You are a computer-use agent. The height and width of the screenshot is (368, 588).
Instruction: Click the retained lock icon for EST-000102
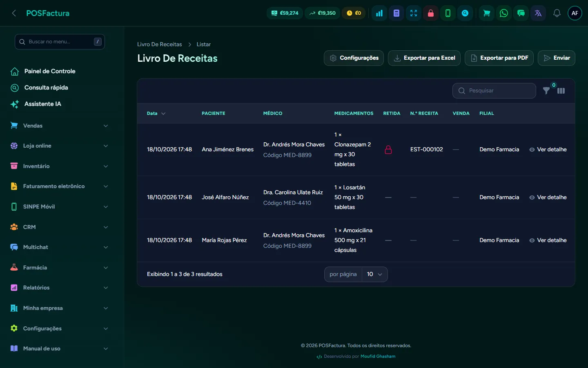point(388,150)
